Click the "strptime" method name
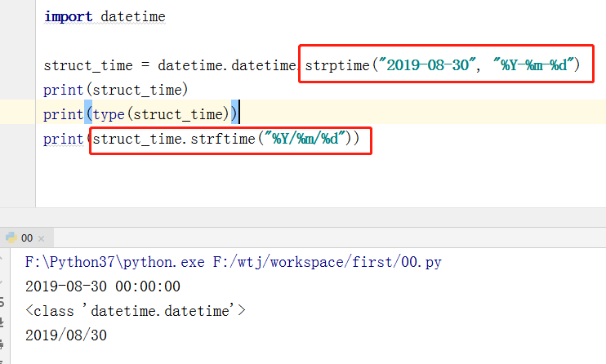 (x=337, y=65)
